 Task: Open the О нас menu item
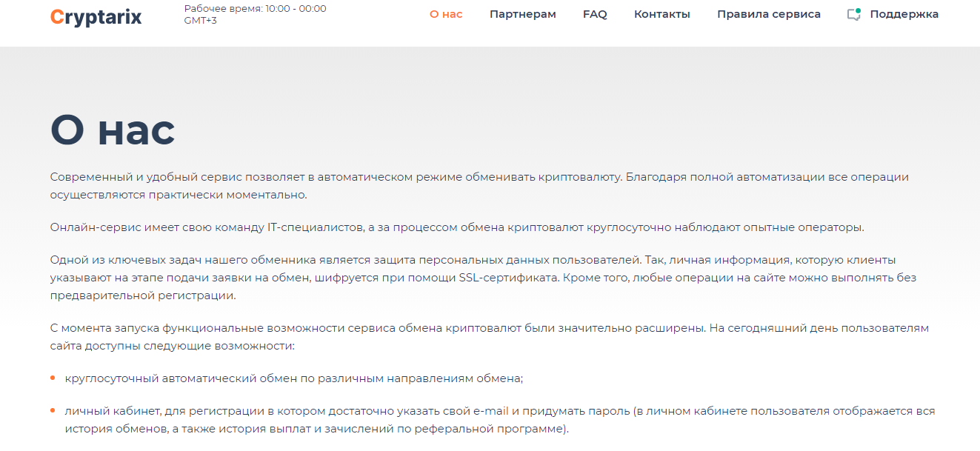click(x=446, y=14)
